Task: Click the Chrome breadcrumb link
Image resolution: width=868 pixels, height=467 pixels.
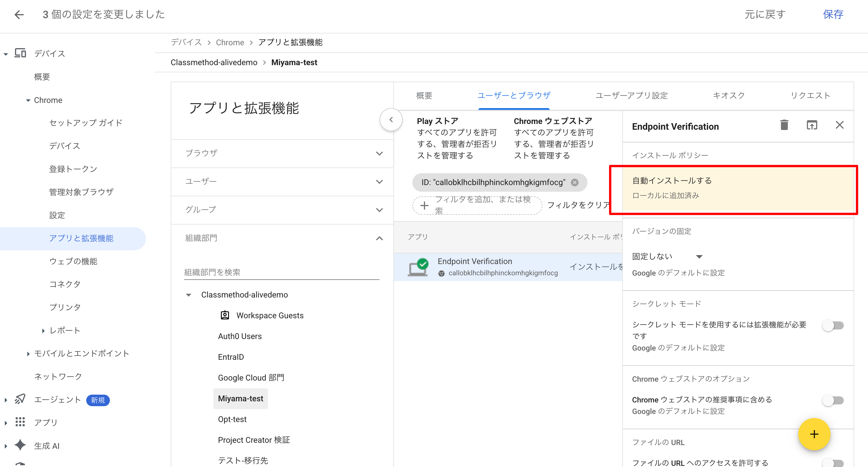Action: tap(230, 42)
